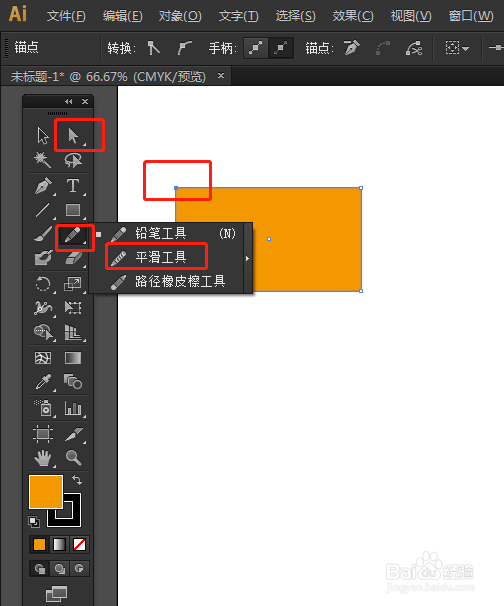Select the Line Segment tool

click(x=43, y=210)
